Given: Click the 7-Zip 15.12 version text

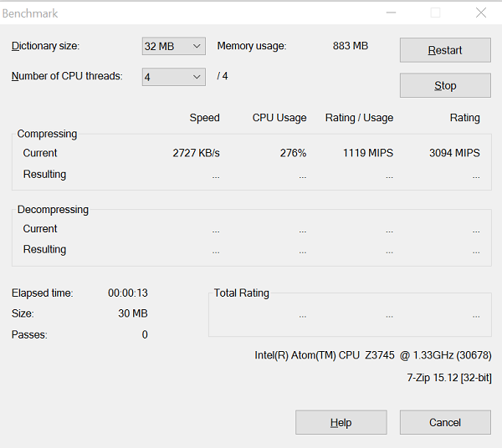Looking at the screenshot, I should (448, 378).
